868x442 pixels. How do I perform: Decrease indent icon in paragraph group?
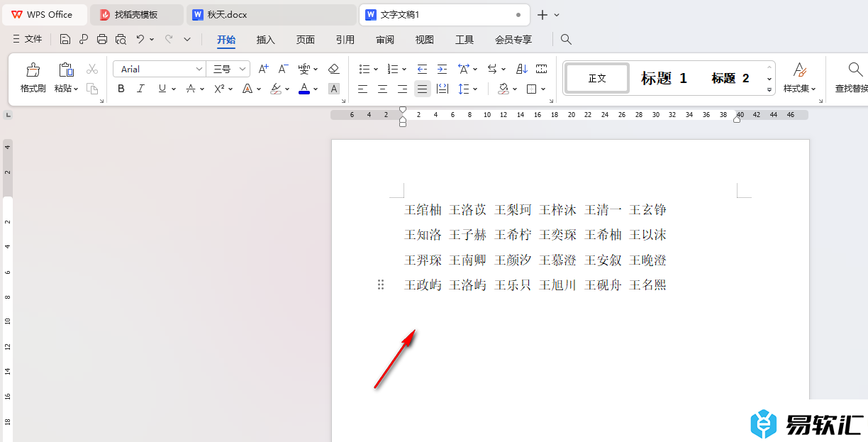pos(422,69)
